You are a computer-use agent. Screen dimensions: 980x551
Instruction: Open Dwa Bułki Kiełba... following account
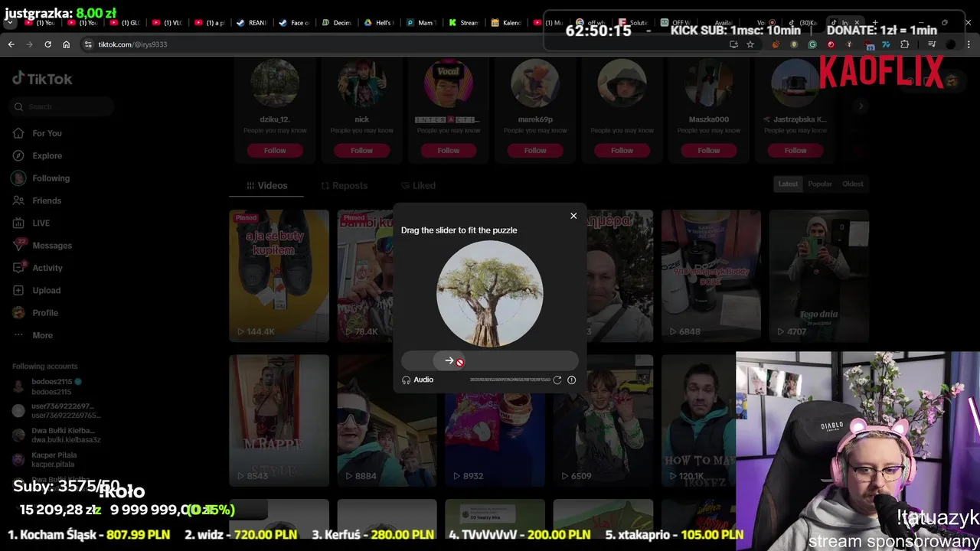tap(55, 435)
